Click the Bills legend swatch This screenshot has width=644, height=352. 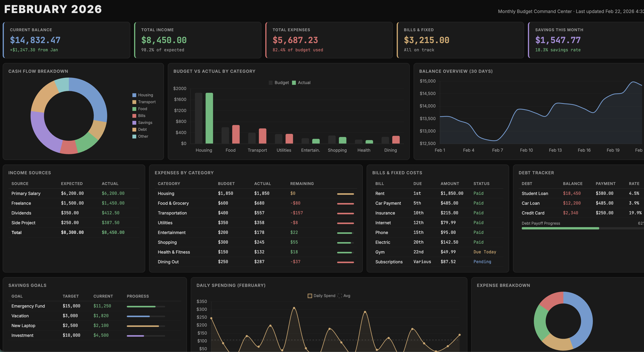(x=134, y=115)
